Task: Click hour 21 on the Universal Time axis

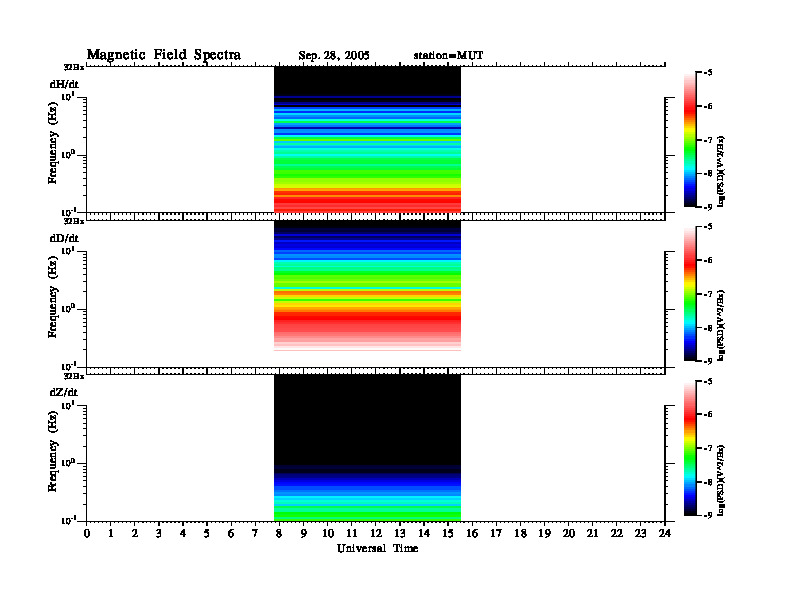Action: 592,534
